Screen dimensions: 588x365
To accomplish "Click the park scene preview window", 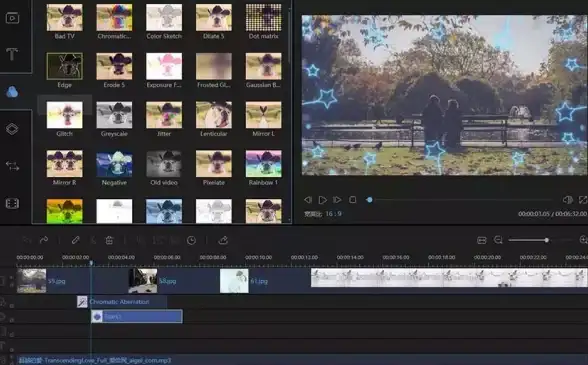I will tap(444, 95).
